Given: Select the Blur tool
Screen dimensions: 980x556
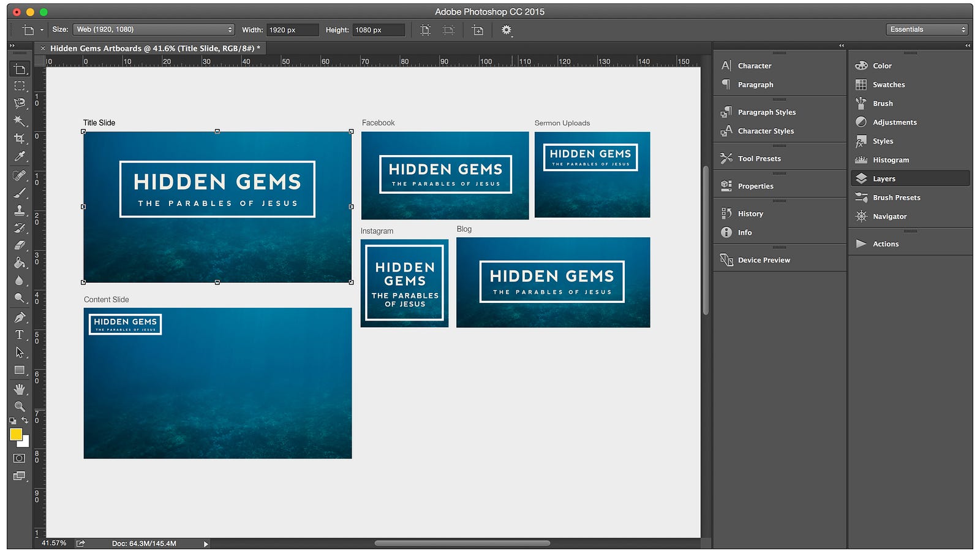Looking at the screenshot, I should tap(20, 280).
